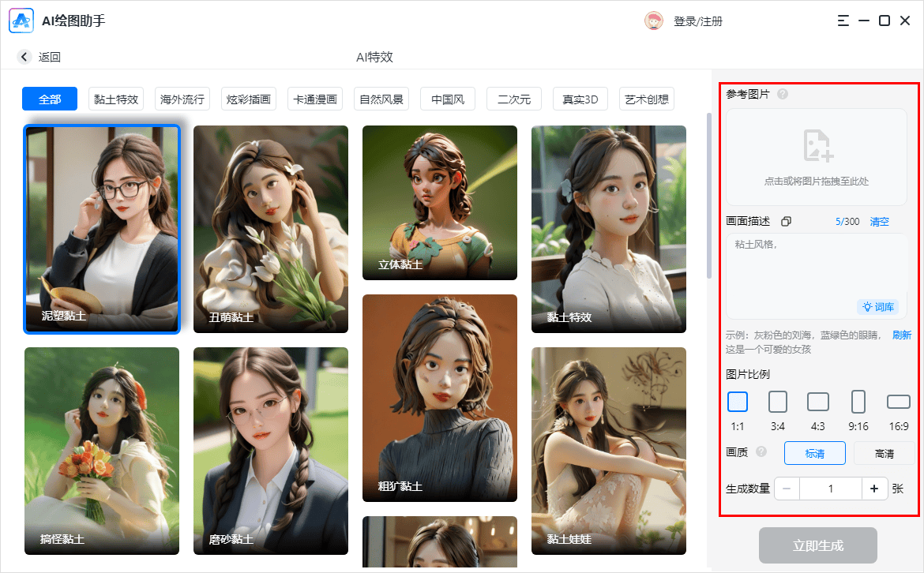The width and height of the screenshot is (924, 573).
Task: Open the hamburger menu in the title bar
Action: (844, 21)
